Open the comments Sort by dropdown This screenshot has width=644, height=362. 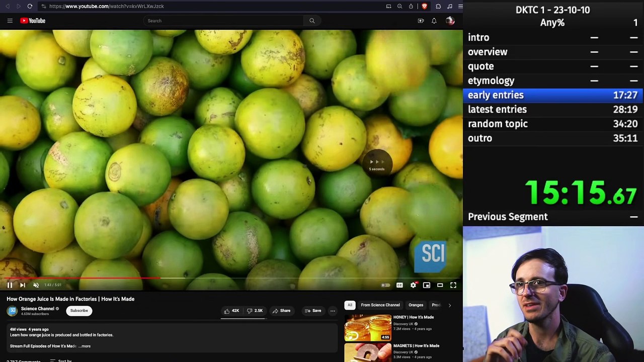61,360
